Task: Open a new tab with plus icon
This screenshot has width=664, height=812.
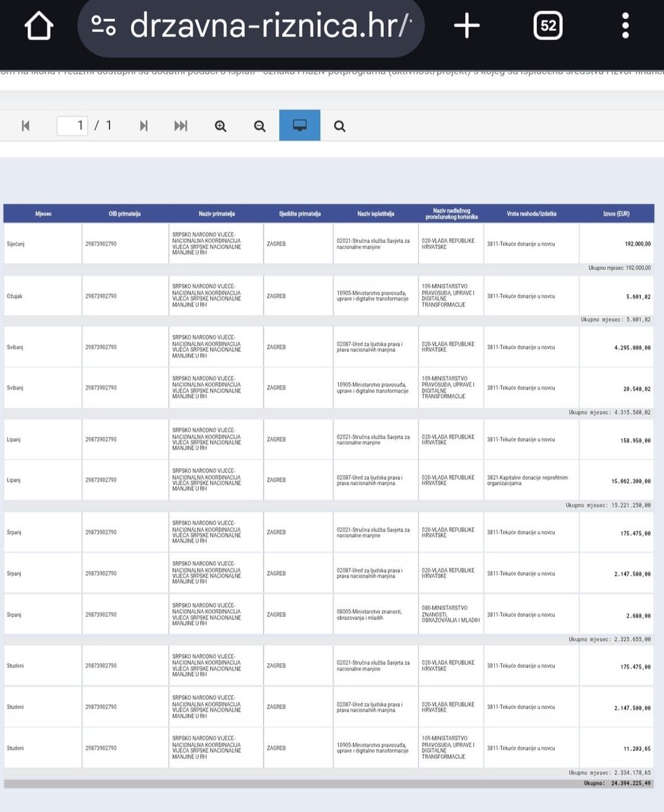Action: pyautogui.click(x=467, y=26)
